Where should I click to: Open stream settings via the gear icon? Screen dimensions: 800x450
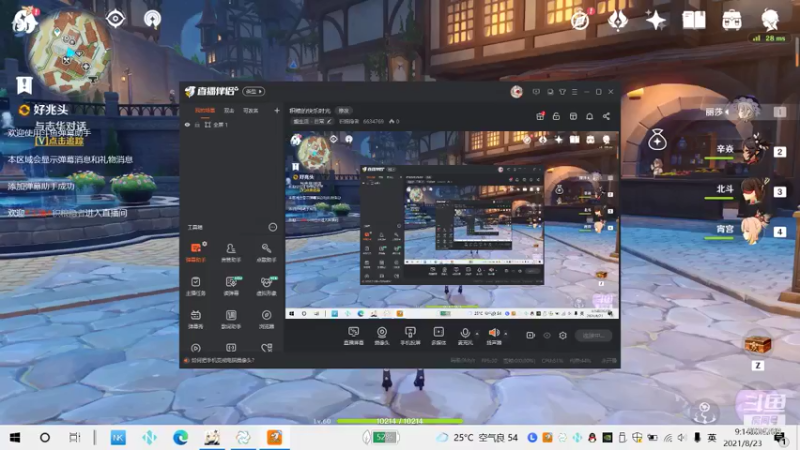coord(563,335)
